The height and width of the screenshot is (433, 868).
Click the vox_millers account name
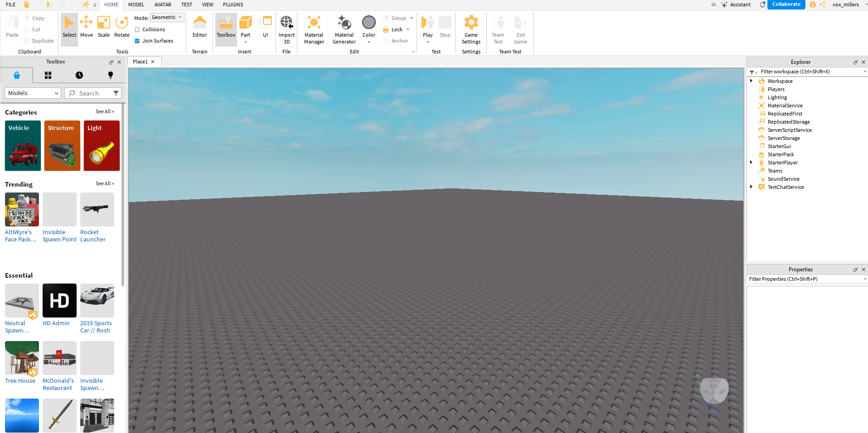845,5
